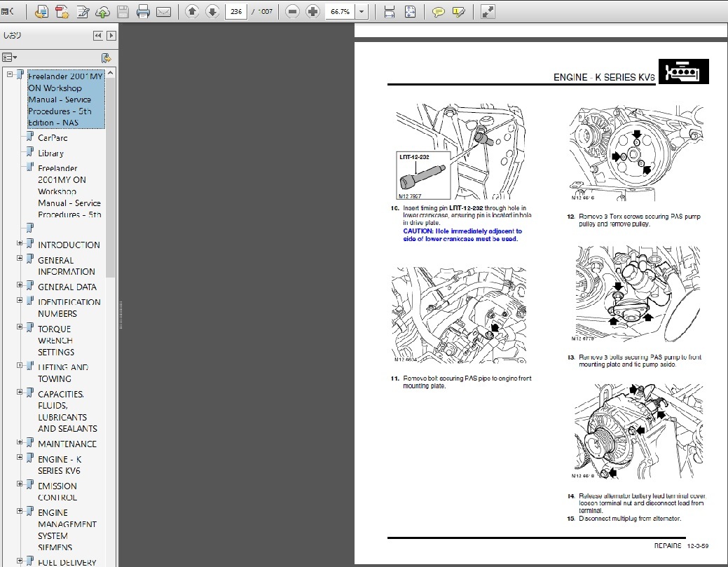Click the alternator illustration on the page
728x567 pixels.
[x=638, y=432]
